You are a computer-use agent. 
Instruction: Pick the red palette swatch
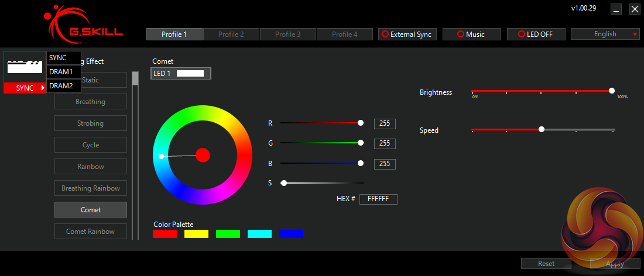tap(165, 234)
